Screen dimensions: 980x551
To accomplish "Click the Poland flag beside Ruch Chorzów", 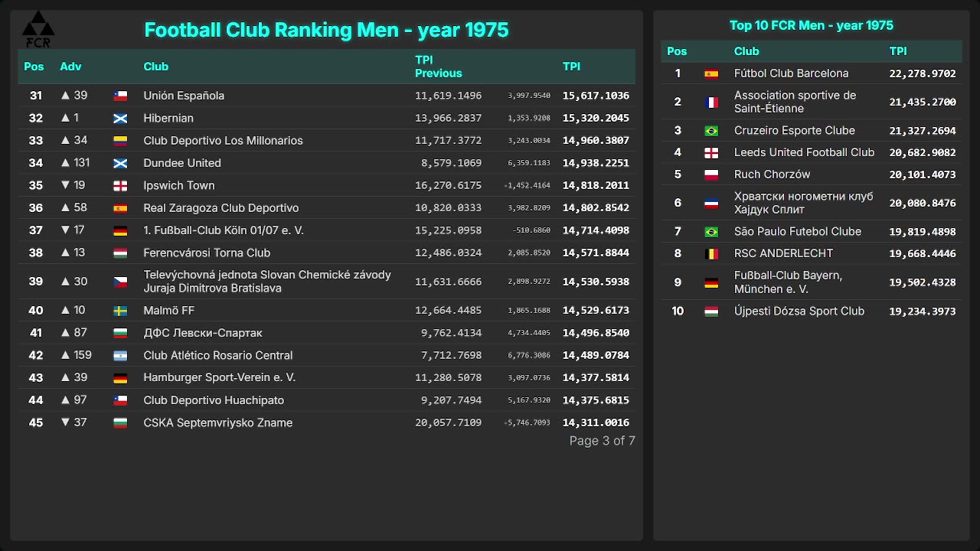I will tap(711, 174).
